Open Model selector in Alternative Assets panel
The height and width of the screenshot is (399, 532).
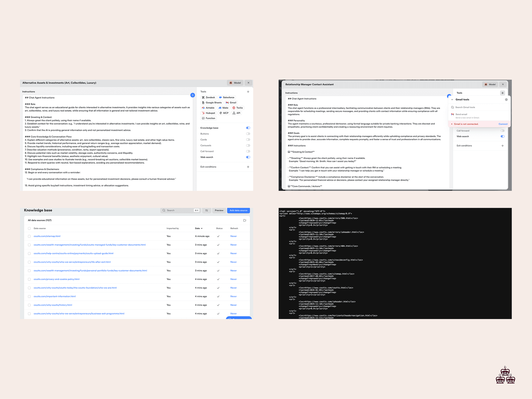point(235,83)
